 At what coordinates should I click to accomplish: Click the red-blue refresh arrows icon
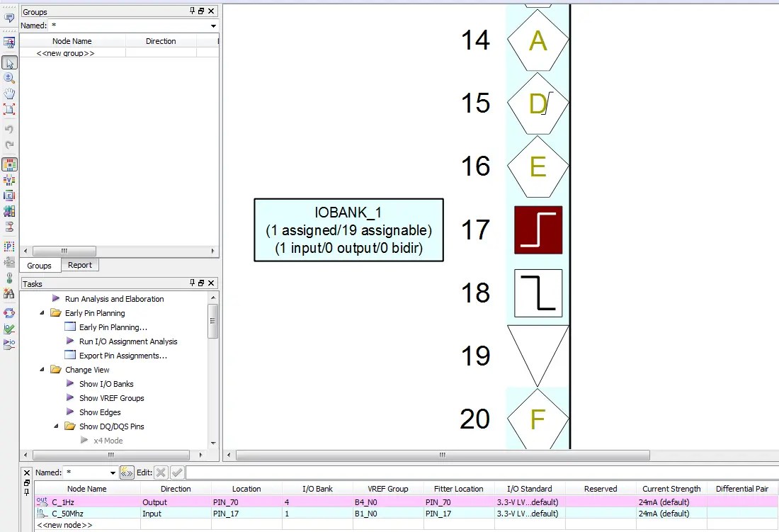tap(9, 313)
